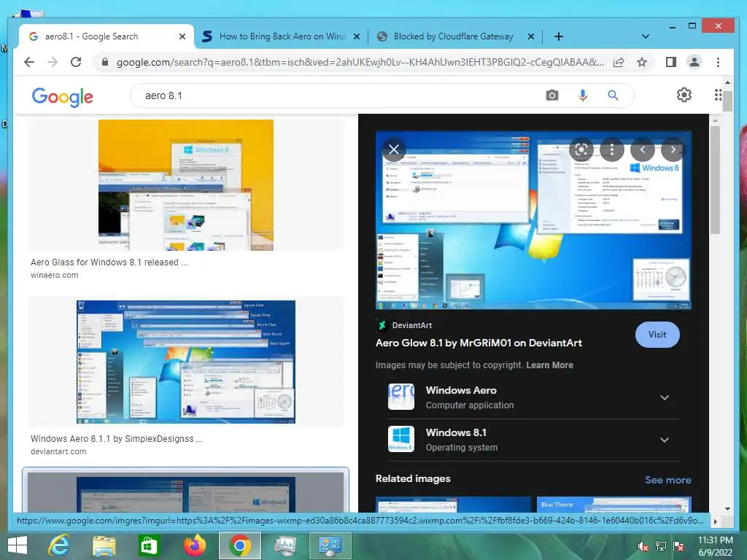Screen dimensions: 747x560
Task: Switch to Blocked by Cloudflare Gateway tab
Action: (x=454, y=36)
